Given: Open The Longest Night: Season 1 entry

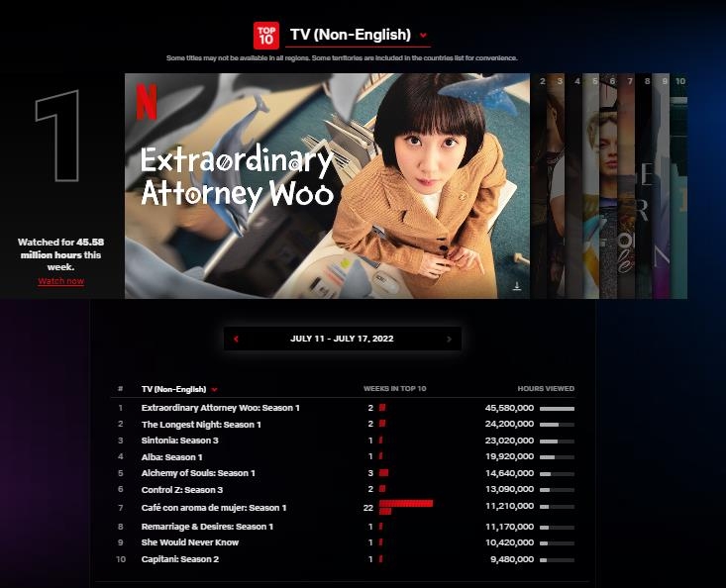Looking at the screenshot, I should click(x=201, y=425).
